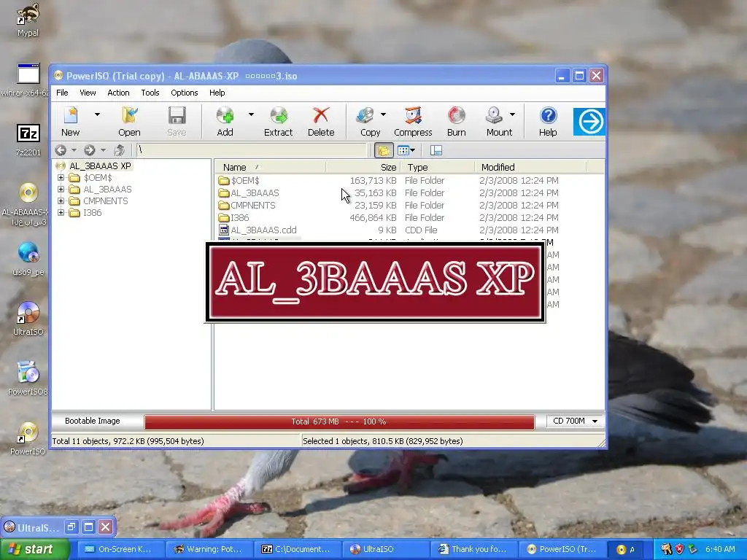Open the PowerISO desktop shortcut
This screenshot has height=560, width=747.
(28, 438)
